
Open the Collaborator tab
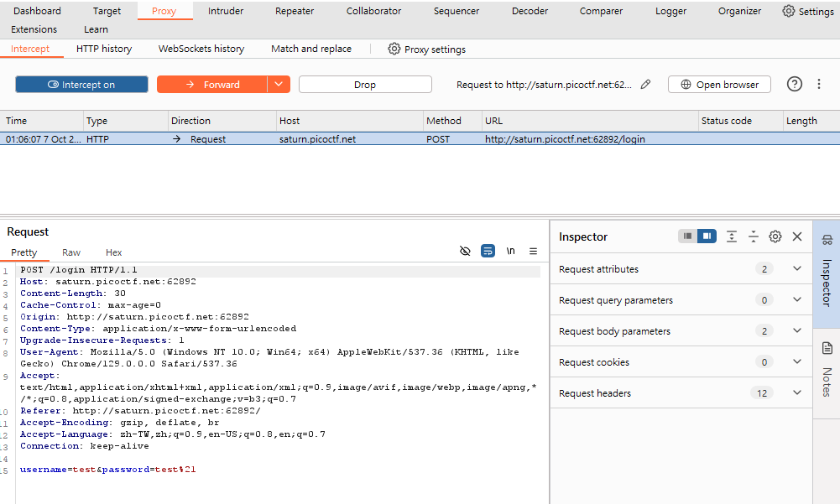pyautogui.click(x=373, y=11)
